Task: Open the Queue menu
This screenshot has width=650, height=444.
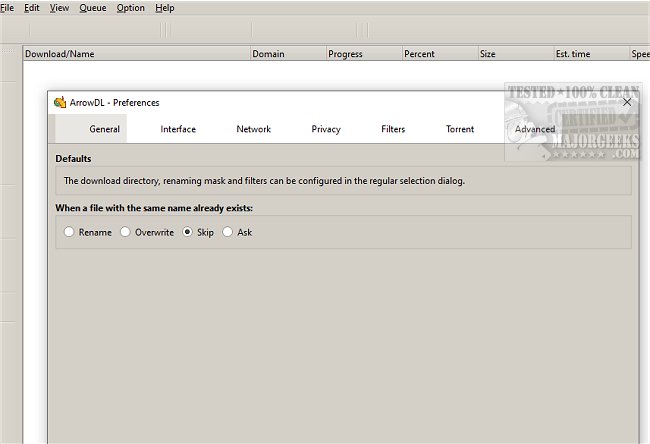Action: coord(93,8)
